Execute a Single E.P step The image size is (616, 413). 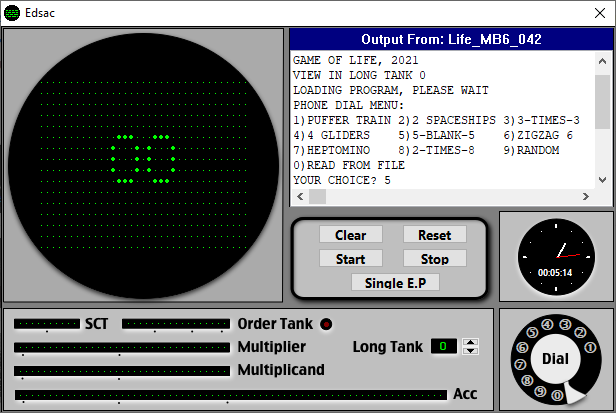click(x=395, y=283)
